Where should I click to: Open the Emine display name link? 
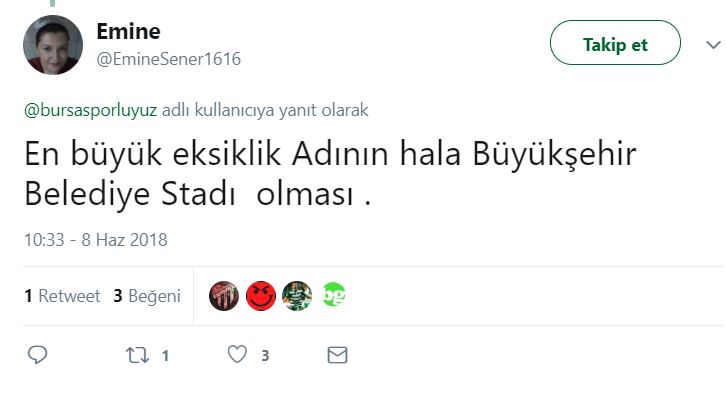click(128, 32)
